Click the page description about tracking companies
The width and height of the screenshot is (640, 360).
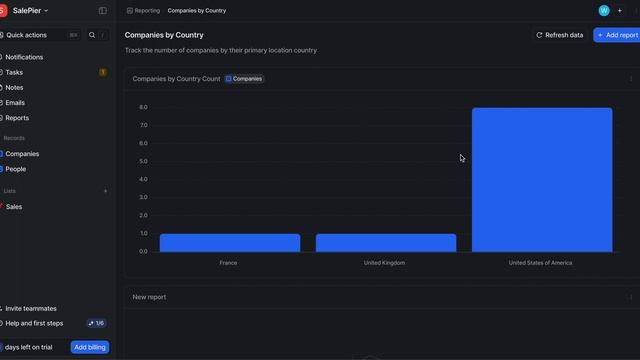click(x=221, y=50)
